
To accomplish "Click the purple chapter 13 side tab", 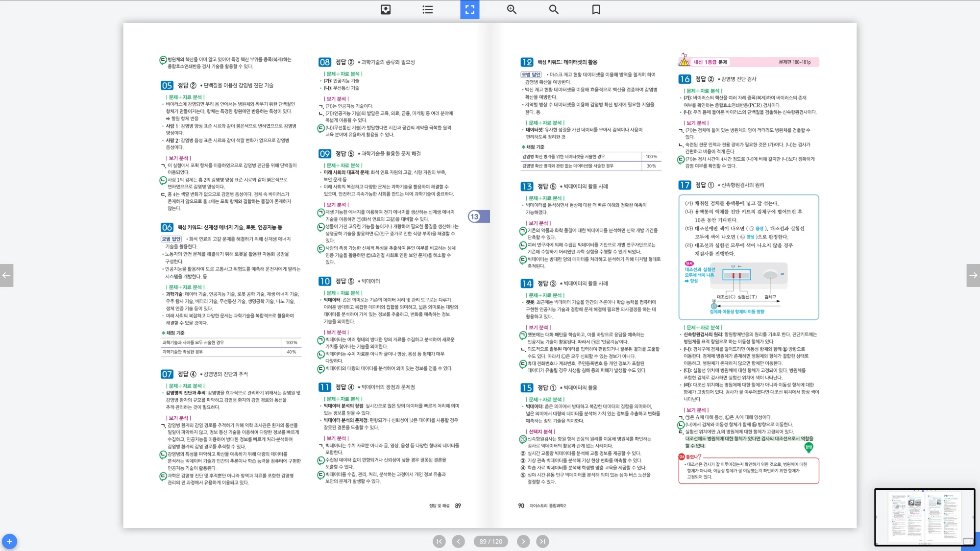I will point(478,216).
